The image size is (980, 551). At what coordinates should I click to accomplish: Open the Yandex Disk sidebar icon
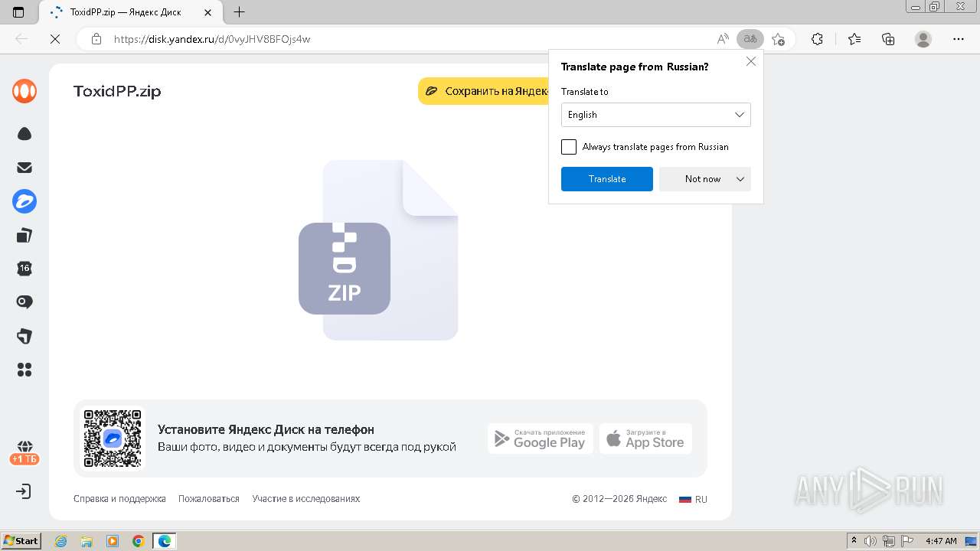click(x=24, y=201)
